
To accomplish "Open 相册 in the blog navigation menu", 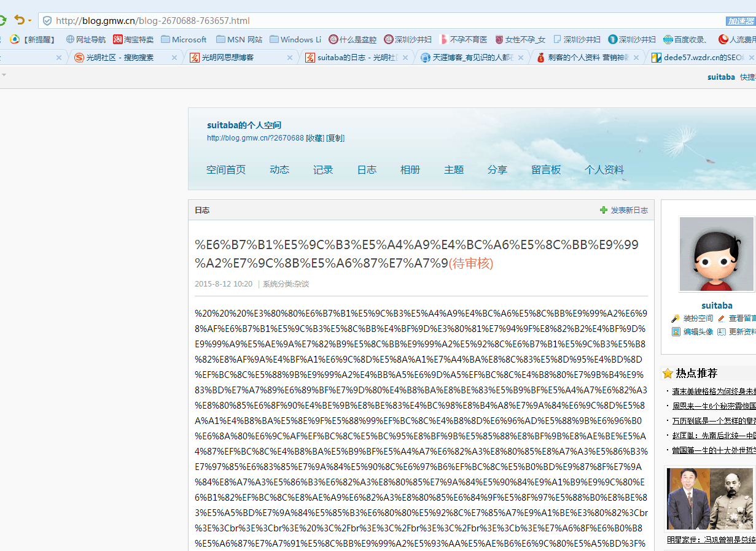I will (410, 170).
